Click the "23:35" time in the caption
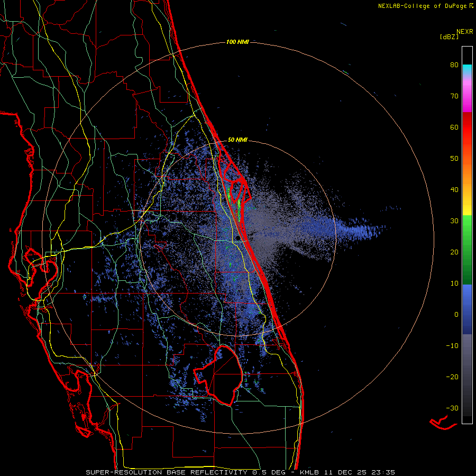The image size is (476, 476). tap(382, 472)
